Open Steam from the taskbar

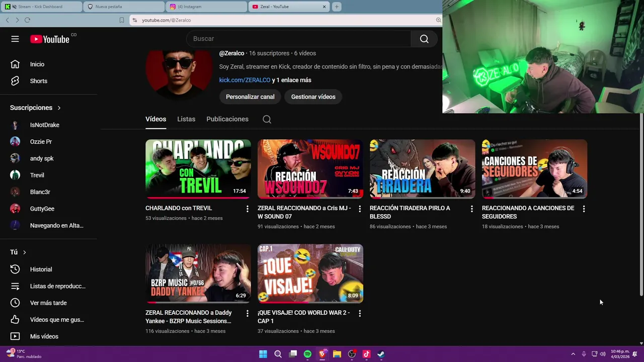coord(381,354)
